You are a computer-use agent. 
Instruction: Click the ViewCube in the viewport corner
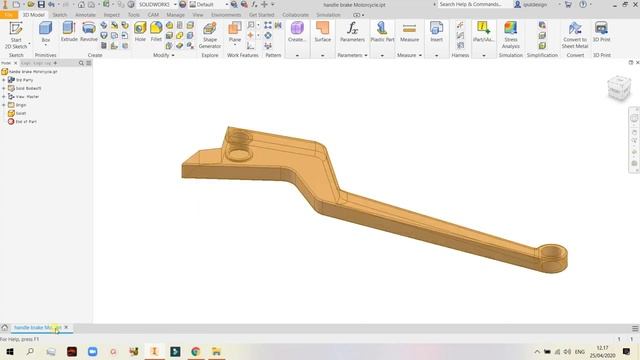point(619,88)
